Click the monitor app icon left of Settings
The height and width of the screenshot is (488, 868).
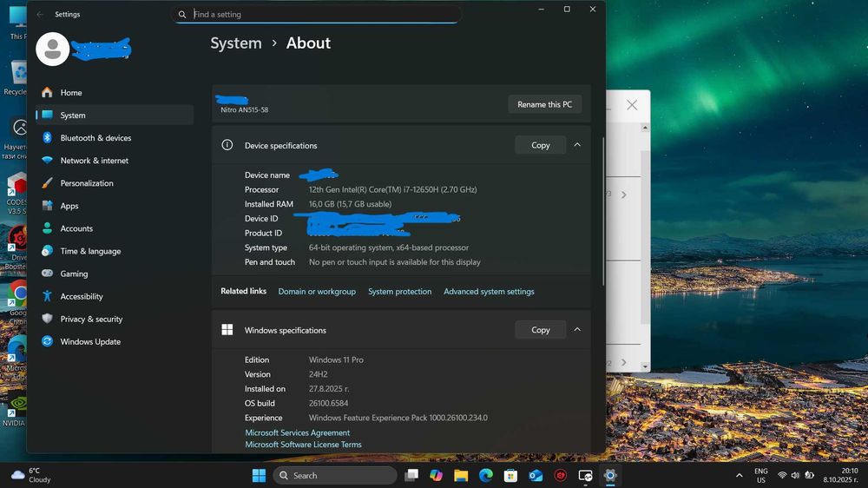click(585, 475)
